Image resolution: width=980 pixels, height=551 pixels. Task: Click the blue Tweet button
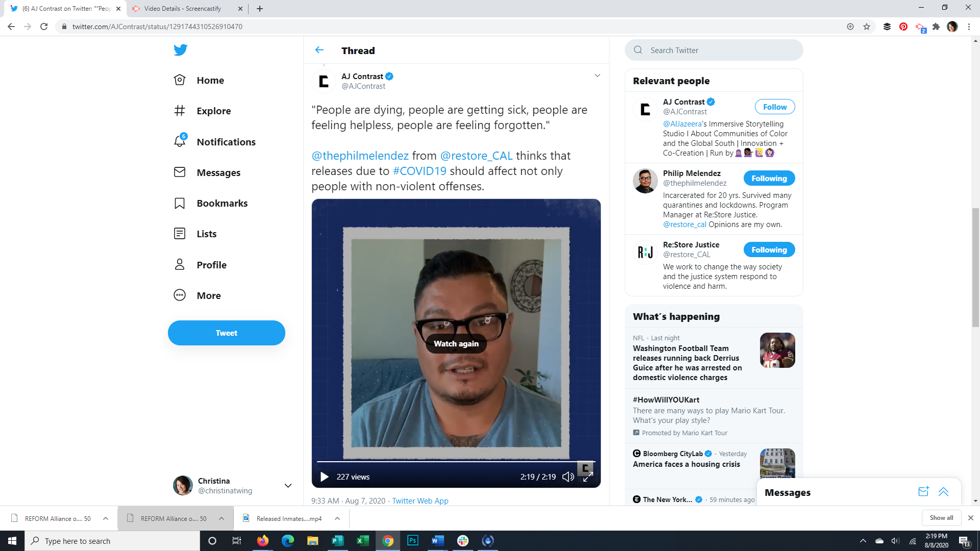pos(226,333)
